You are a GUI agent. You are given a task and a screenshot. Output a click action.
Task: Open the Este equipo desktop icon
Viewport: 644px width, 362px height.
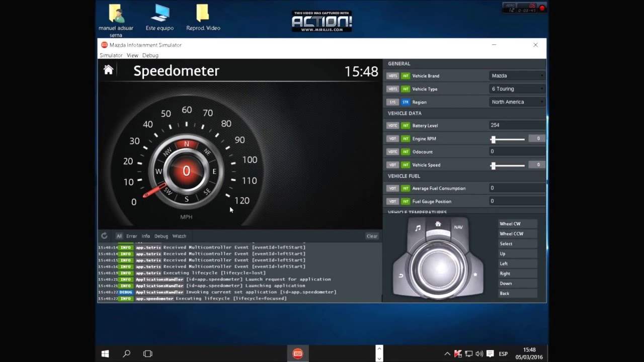click(159, 18)
